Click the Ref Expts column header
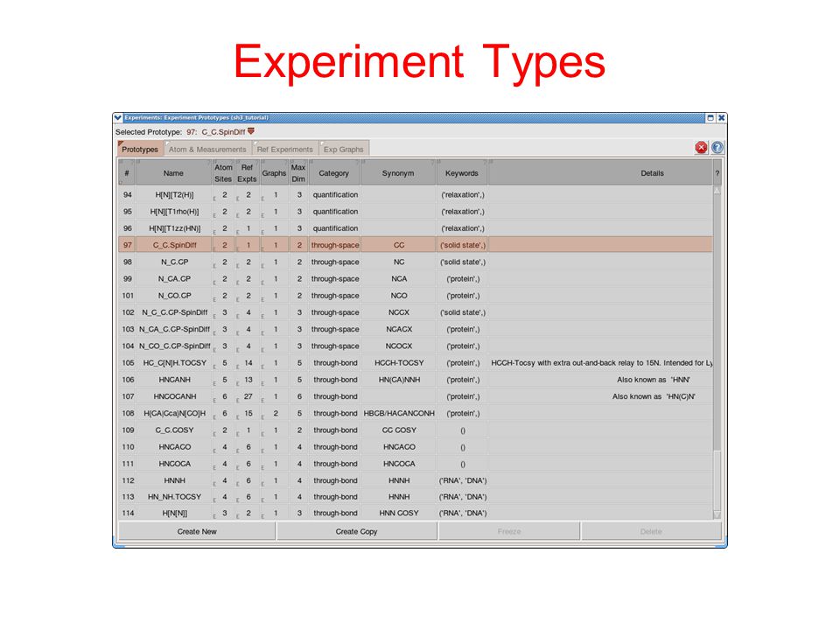840x630 pixels. coord(247,173)
